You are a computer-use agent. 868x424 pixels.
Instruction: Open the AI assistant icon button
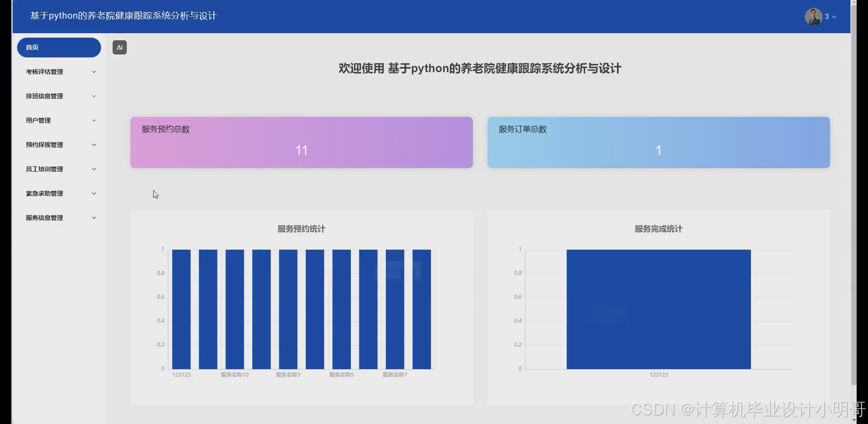(x=119, y=47)
